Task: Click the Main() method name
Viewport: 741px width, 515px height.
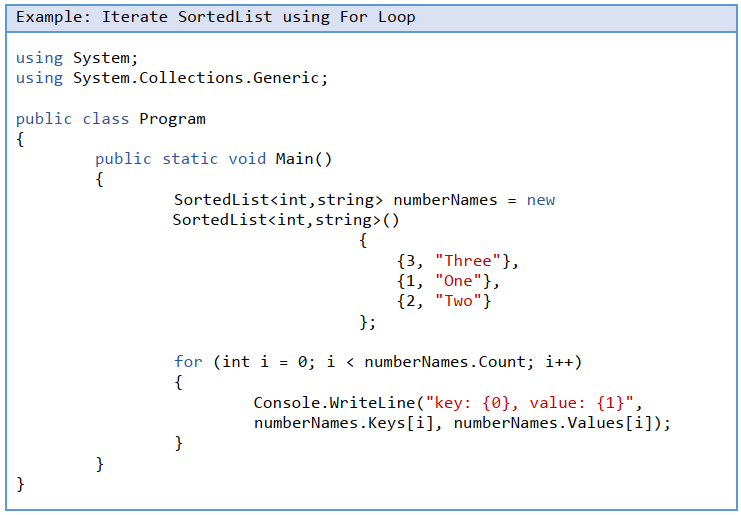Action: click(x=304, y=159)
